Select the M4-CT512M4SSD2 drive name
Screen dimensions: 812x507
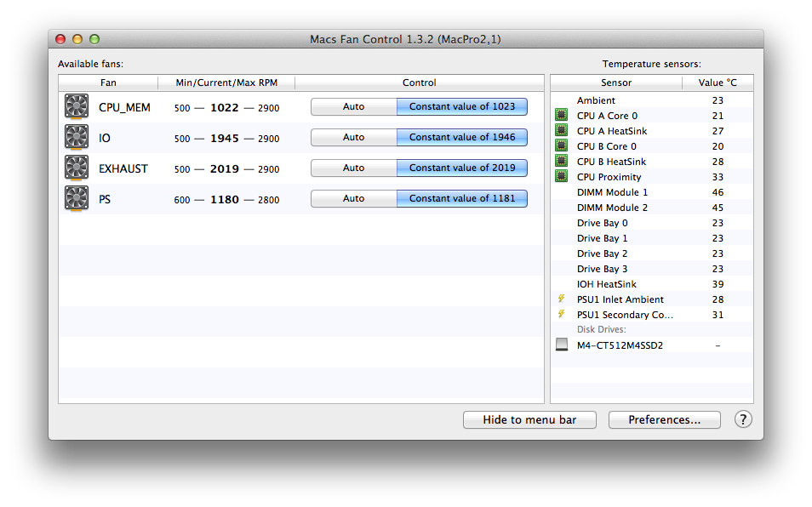point(620,345)
